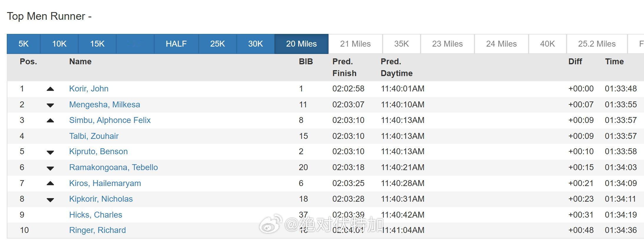Viewport: 644px width, 240px height.
Task: Click the down arrow beside Mengesha, Milkesa
Action: click(x=50, y=105)
